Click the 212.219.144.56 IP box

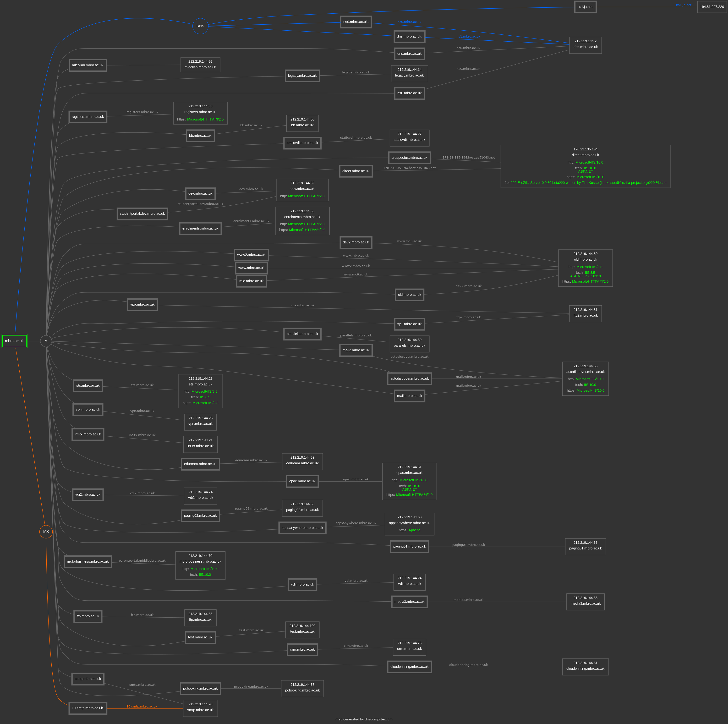302,221
